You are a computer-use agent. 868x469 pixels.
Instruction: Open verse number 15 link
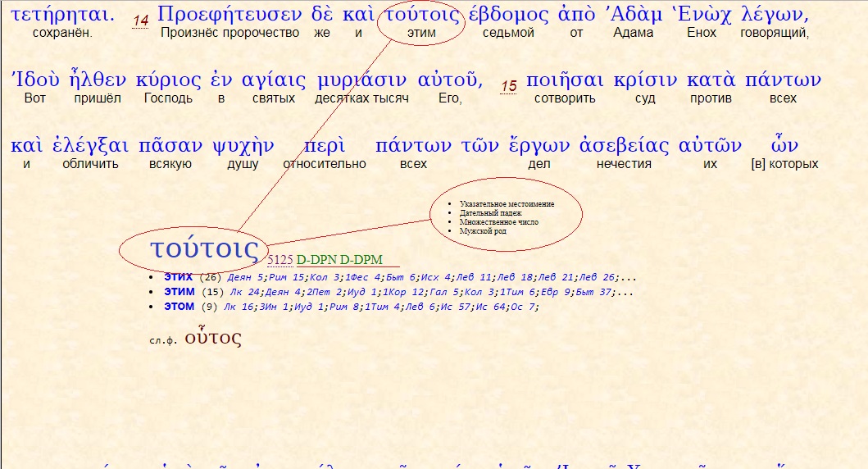[x=509, y=85]
